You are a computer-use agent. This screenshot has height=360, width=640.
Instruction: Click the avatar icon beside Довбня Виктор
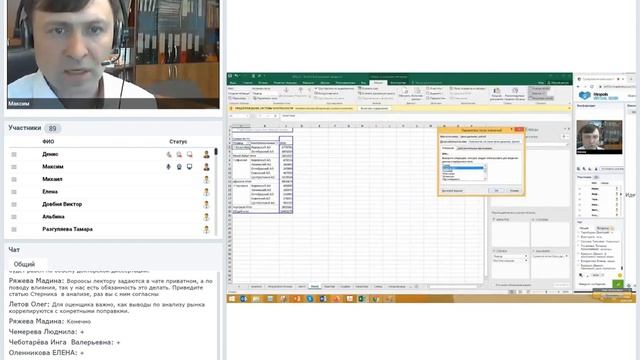point(207,204)
